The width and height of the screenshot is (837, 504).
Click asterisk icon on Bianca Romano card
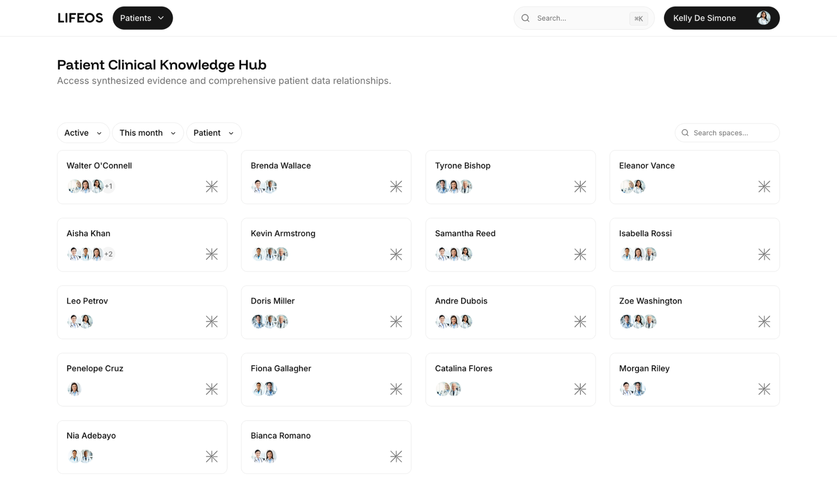[396, 456]
